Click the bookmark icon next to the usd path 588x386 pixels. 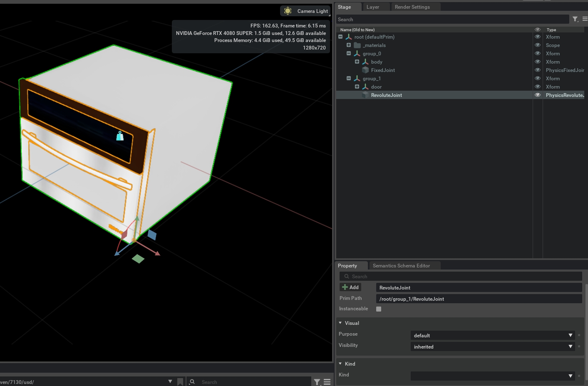pos(180,381)
